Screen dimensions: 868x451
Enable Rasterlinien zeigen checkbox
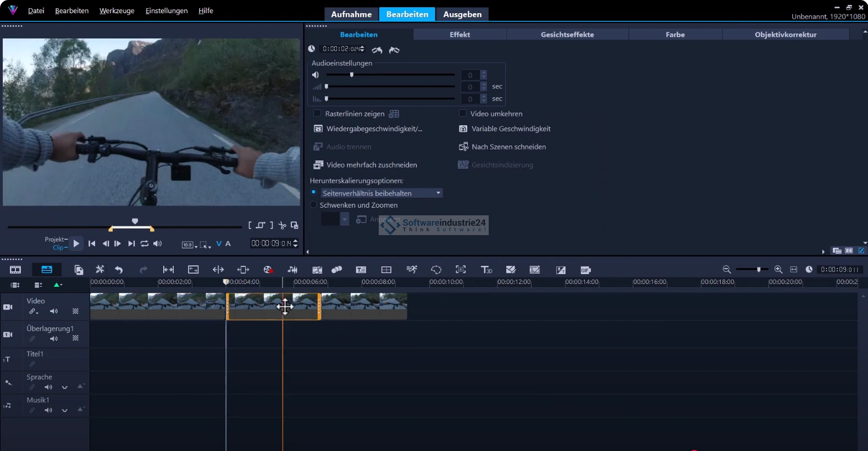317,114
